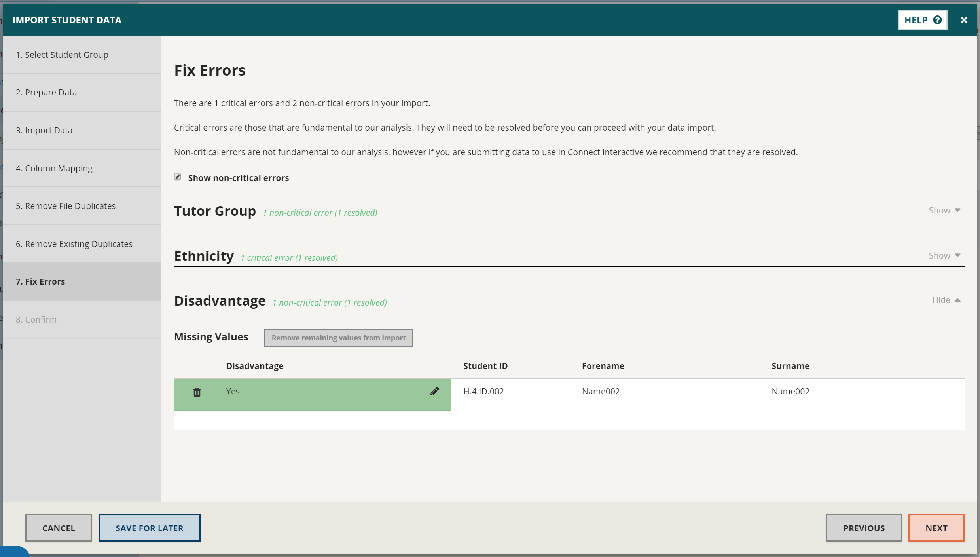Select step 7 Fix Errors
980x557 pixels.
pyautogui.click(x=82, y=281)
